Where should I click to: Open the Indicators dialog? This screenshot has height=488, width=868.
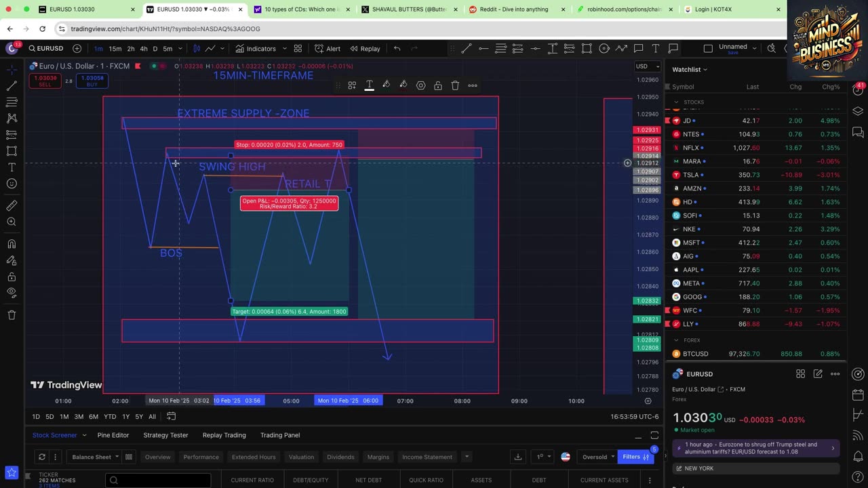point(255,49)
